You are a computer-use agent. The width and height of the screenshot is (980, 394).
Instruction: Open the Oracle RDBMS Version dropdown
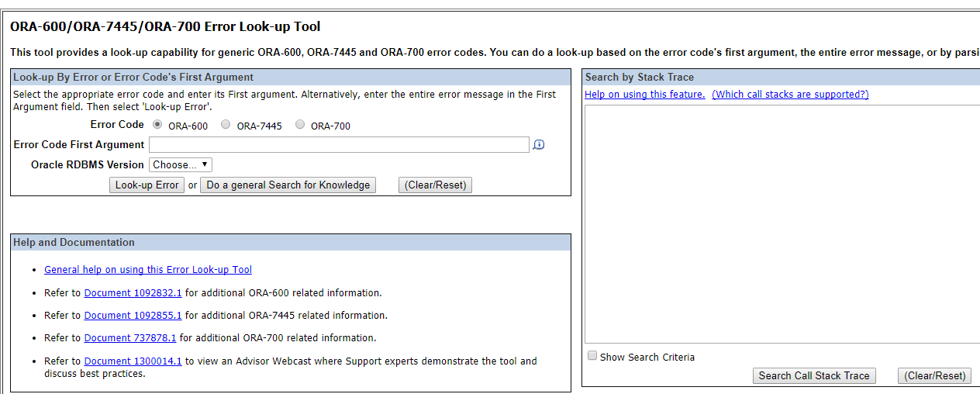181,164
